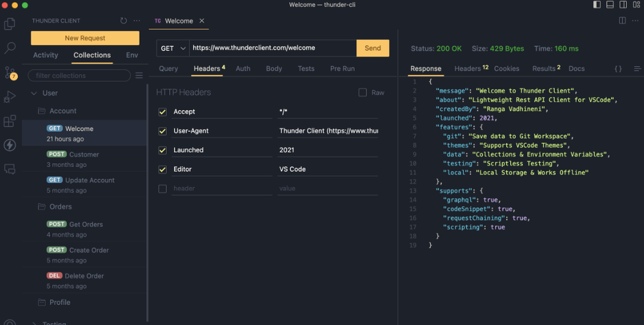Click the Account folder icon
644x325 pixels.
[41, 111]
